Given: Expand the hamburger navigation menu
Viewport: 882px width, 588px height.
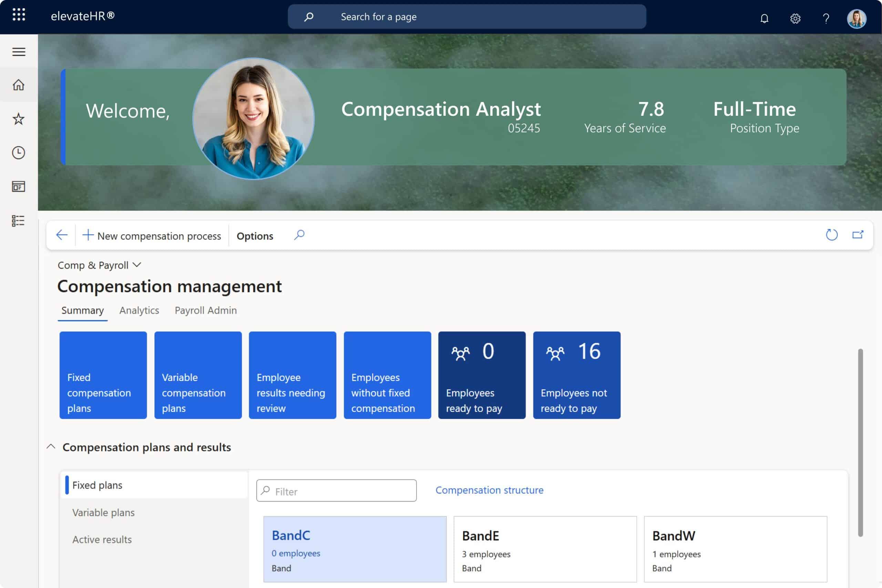Looking at the screenshot, I should click(x=19, y=52).
